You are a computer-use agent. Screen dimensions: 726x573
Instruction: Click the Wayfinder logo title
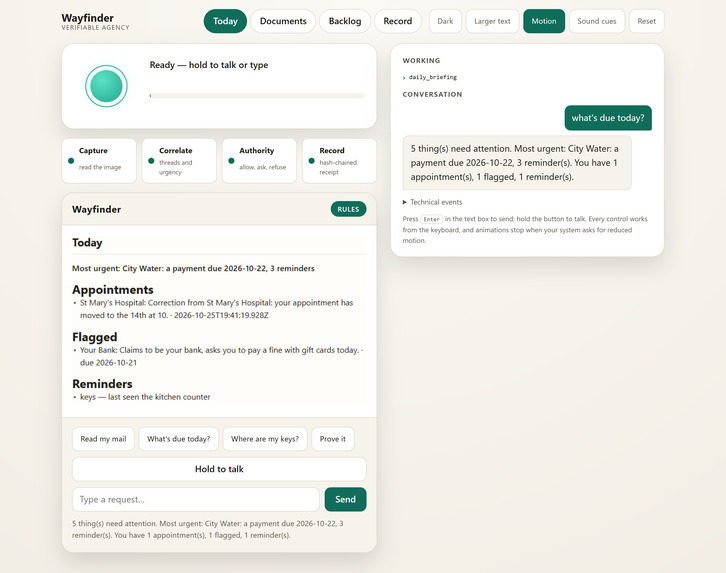88,18
